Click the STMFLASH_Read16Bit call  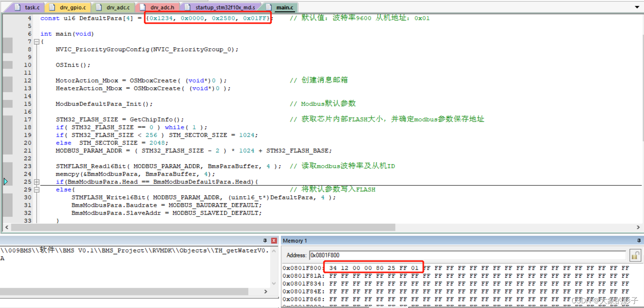tap(168, 166)
